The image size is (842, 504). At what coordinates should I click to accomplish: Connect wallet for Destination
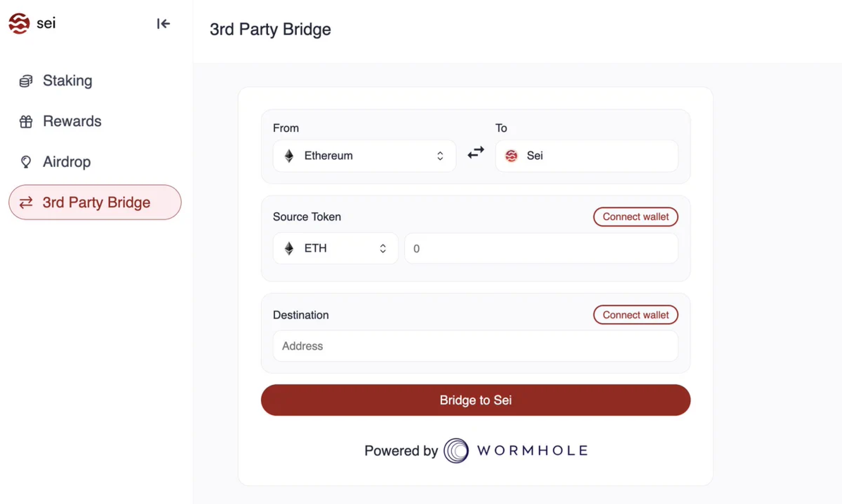click(x=635, y=315)
